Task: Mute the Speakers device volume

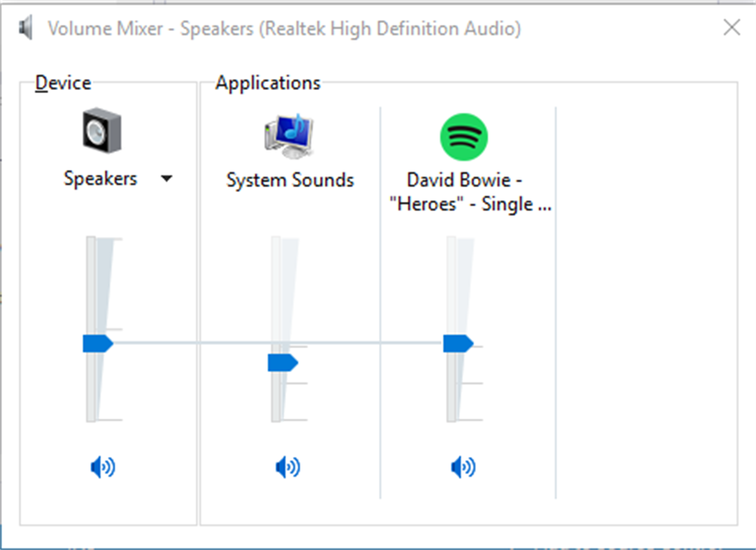Action: coord(103,467)
